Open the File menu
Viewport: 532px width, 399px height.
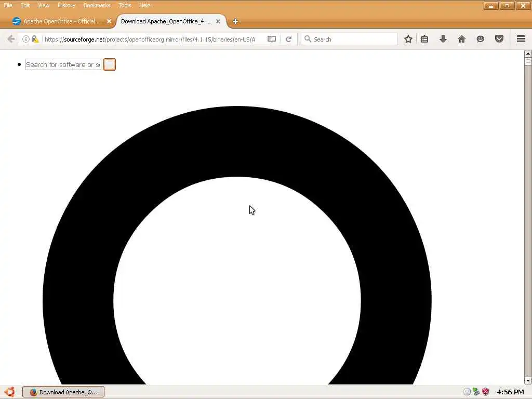point(8,5)
